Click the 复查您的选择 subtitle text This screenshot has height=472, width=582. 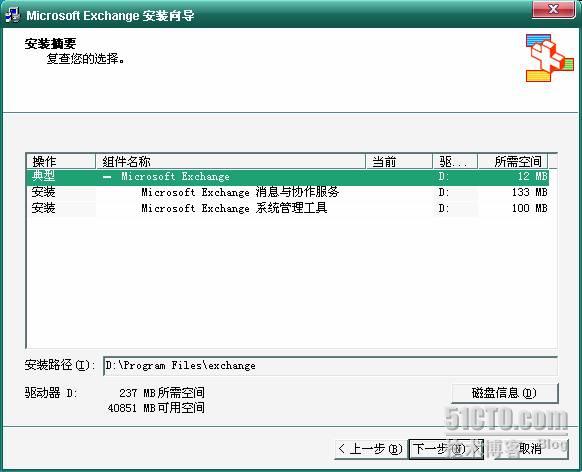[x=85, y=59]
